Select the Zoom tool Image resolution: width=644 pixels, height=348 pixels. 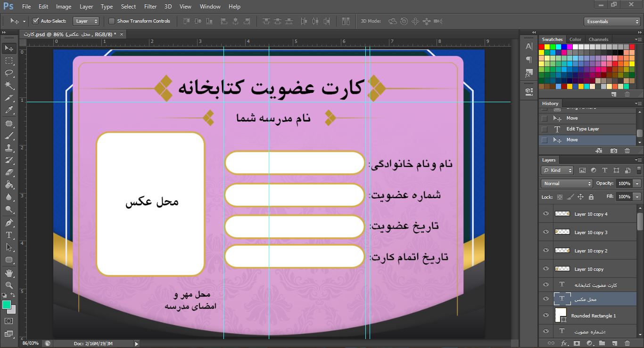pyautogui.click(x=9, y=285)
